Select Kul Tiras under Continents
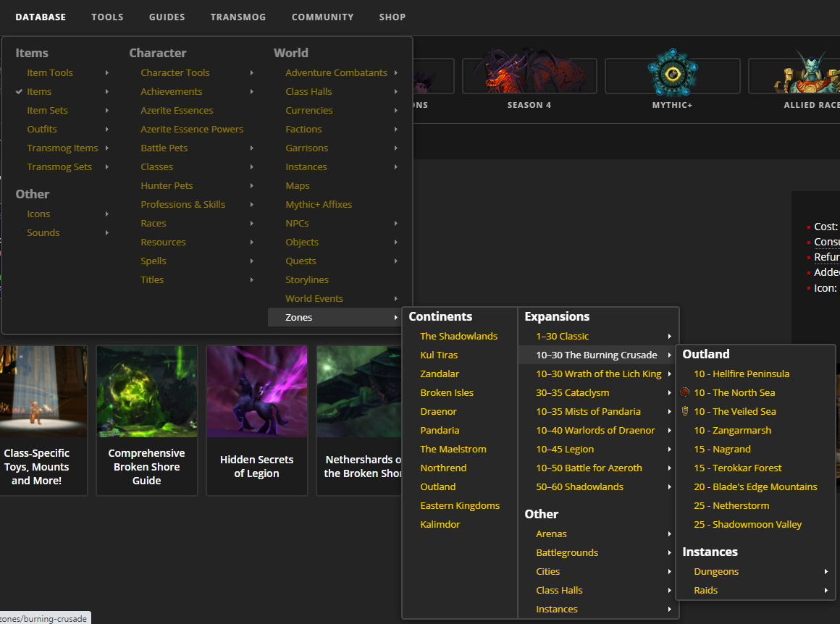 [439, 355]
